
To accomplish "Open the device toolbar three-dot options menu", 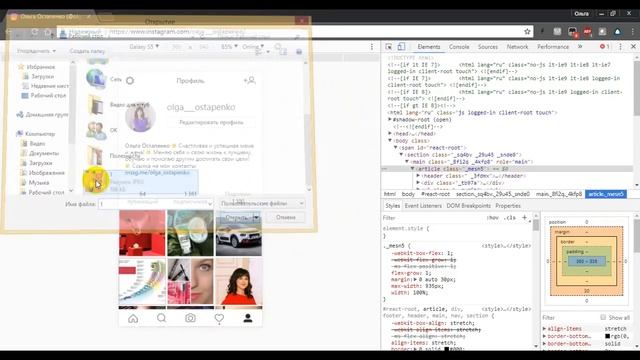I will pos(372,47).
